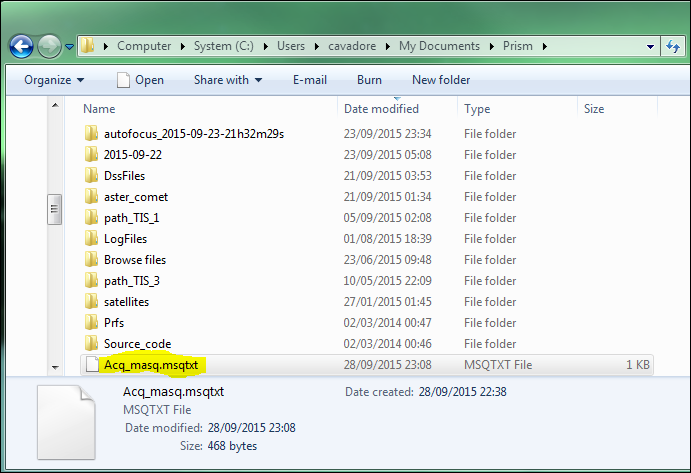Click the large file preview thumbnail
This screenshot has height=473, width=691.
click(72, 422)
